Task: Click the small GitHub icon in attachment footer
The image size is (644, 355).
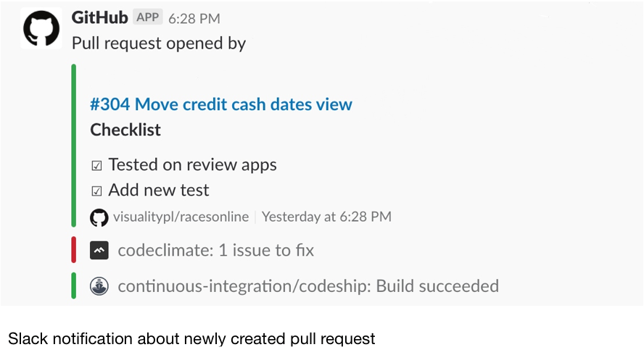Action: tap(99, 217)
